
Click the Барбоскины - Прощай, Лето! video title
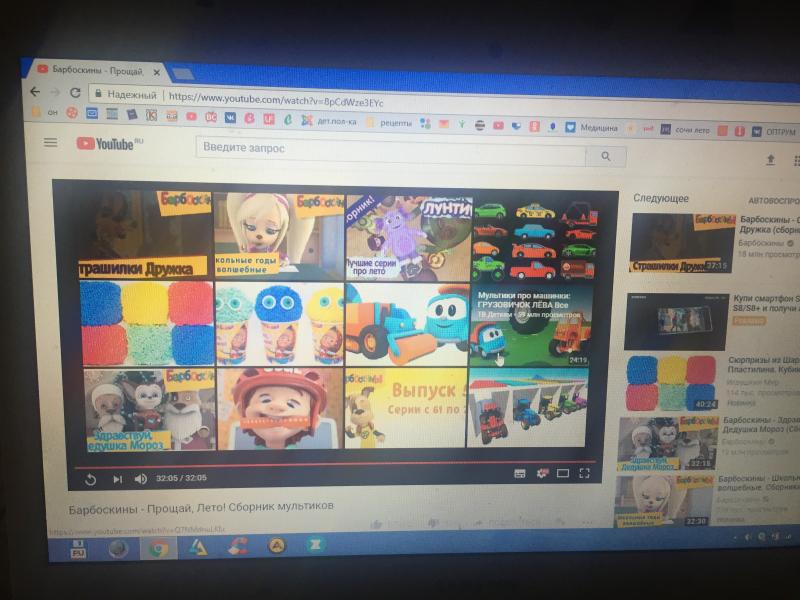[201, 507]
